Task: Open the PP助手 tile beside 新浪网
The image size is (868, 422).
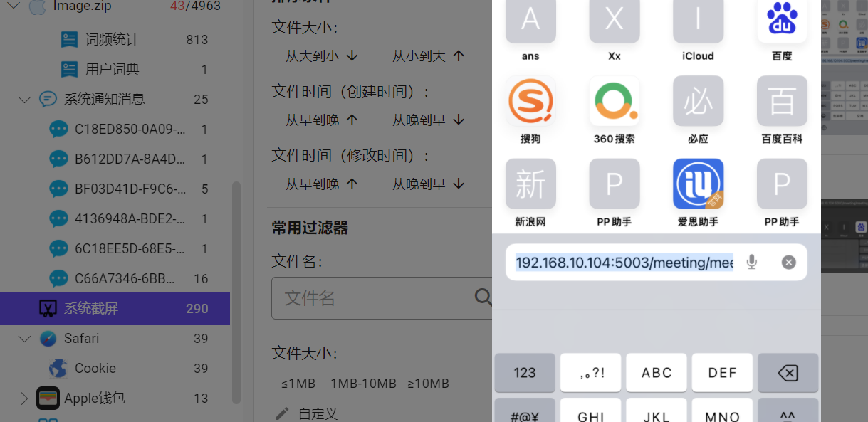Action: 615,184
